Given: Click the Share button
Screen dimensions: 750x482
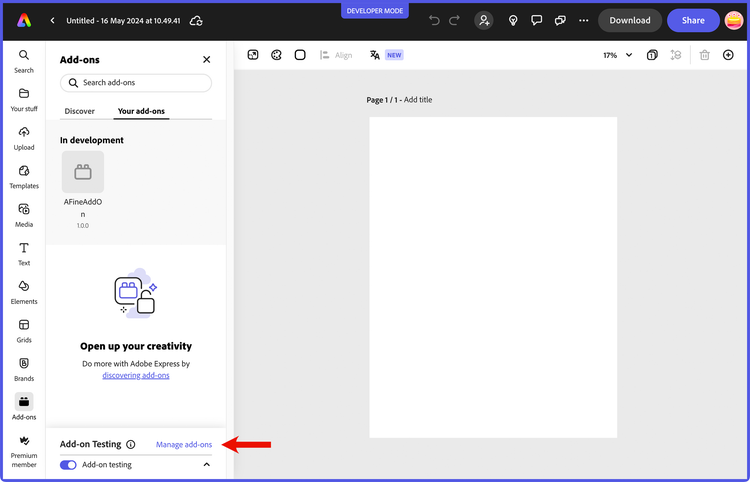Looking at the screenshot, I should pyautogui.click(x=693, y=20).
